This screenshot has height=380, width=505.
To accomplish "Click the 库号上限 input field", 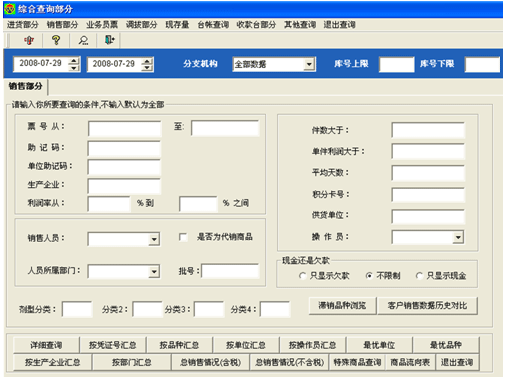I will [x=397, y=64].
